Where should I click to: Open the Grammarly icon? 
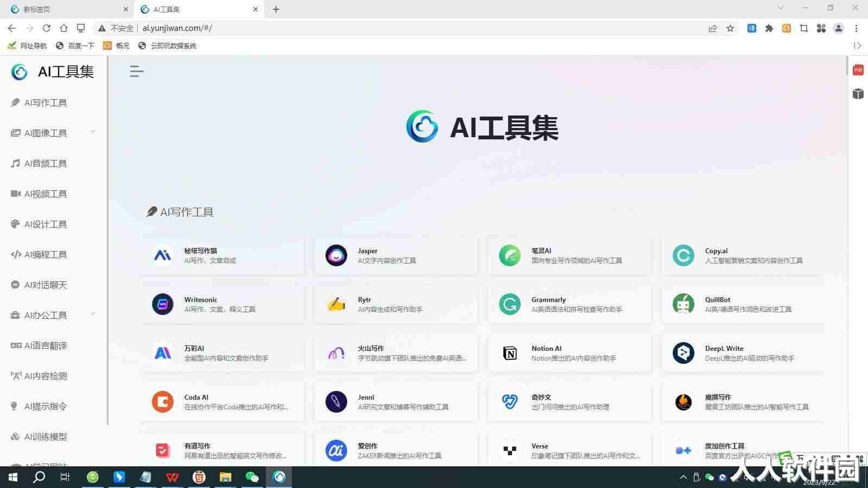510,304
